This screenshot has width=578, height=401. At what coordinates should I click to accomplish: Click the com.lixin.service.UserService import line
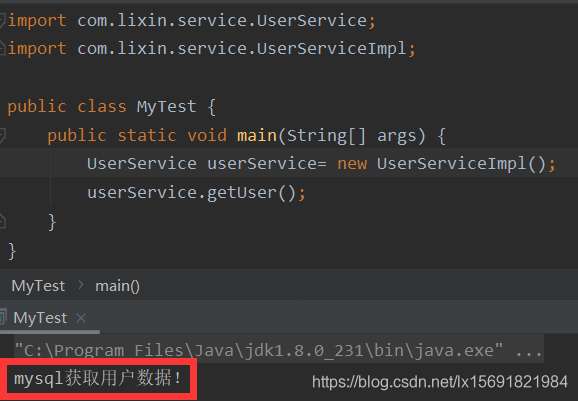(192, 20)
